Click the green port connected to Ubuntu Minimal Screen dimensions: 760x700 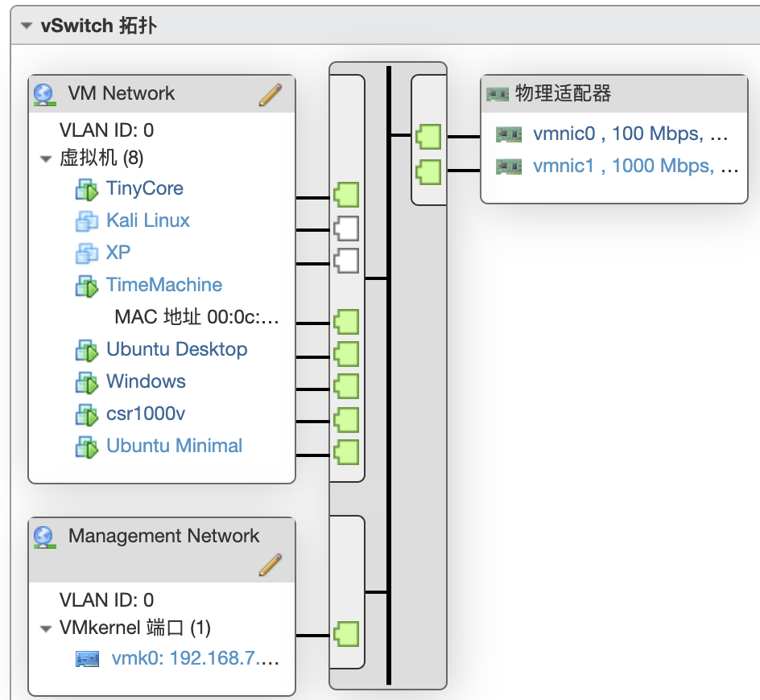pos(345,453)
